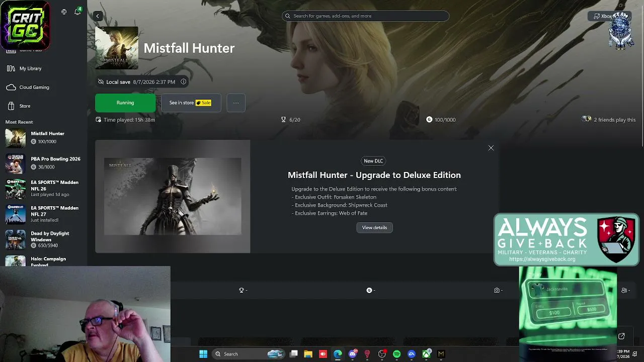Click the Local save cloud-off icon

[x=101, y=82]
